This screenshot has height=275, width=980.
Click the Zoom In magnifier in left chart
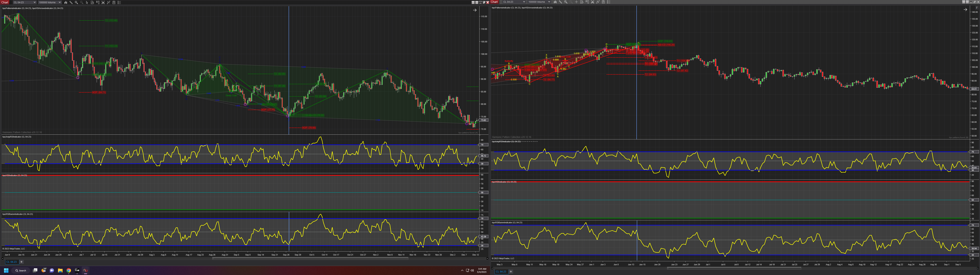[x=77, y=2]
